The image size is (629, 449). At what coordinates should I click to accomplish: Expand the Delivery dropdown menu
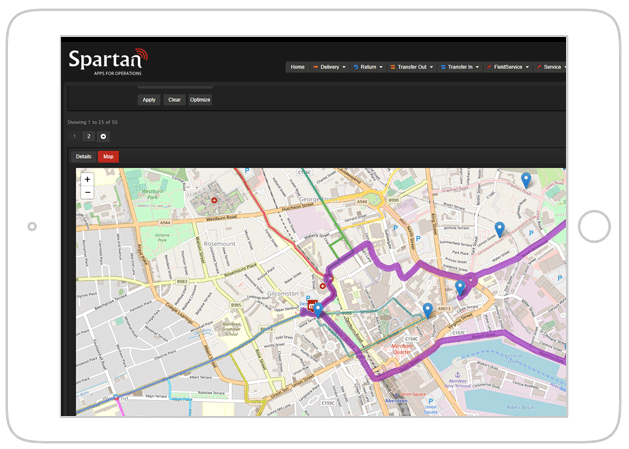coord(329,67)
